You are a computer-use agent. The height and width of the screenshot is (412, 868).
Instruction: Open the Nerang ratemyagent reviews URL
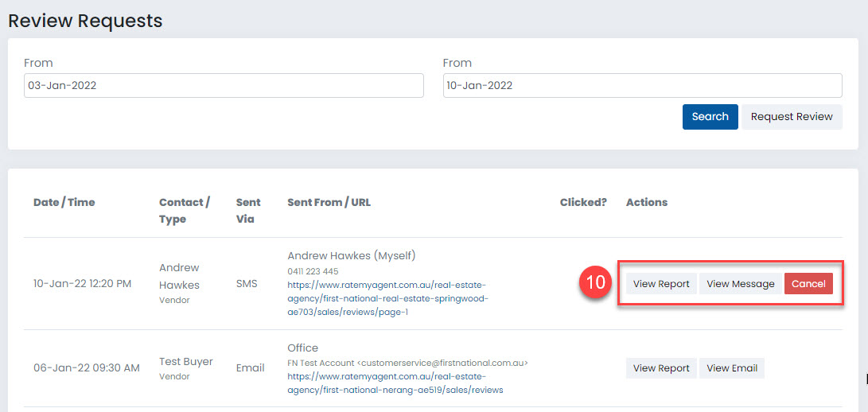(x=395, y=383)
